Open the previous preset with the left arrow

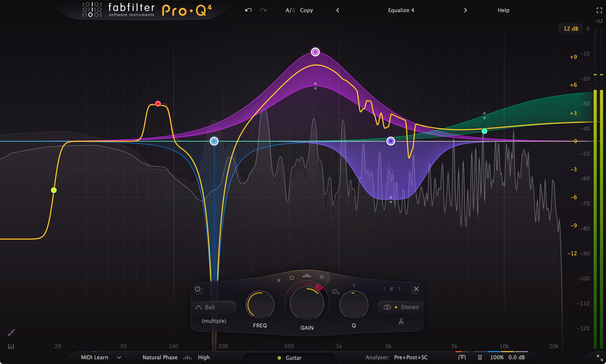point(338,10)
